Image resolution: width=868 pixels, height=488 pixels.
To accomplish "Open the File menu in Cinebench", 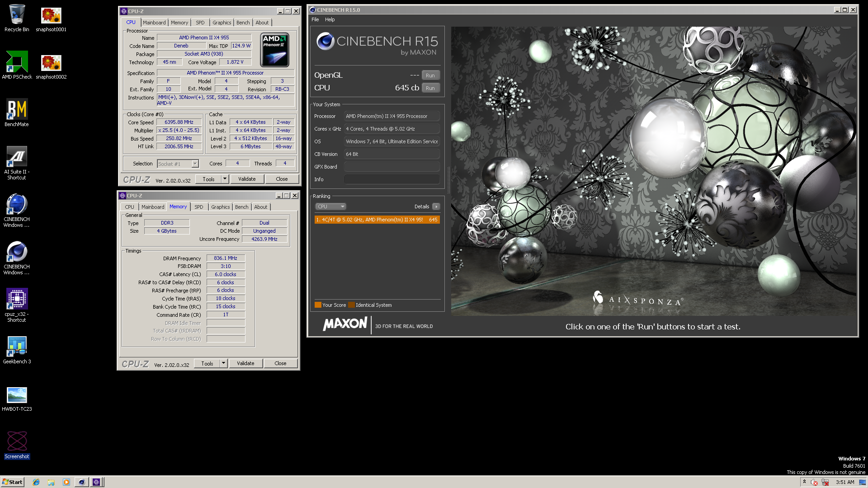I will point(315,19).
